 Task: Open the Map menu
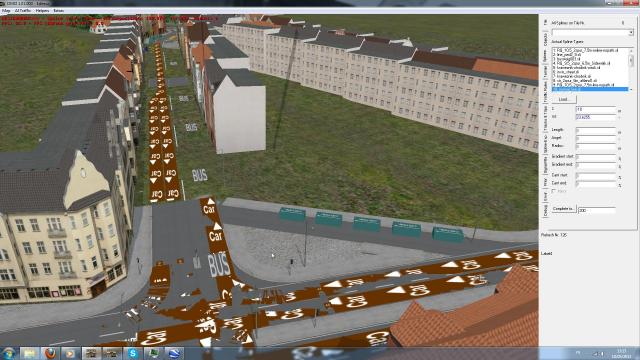point(6,11)
